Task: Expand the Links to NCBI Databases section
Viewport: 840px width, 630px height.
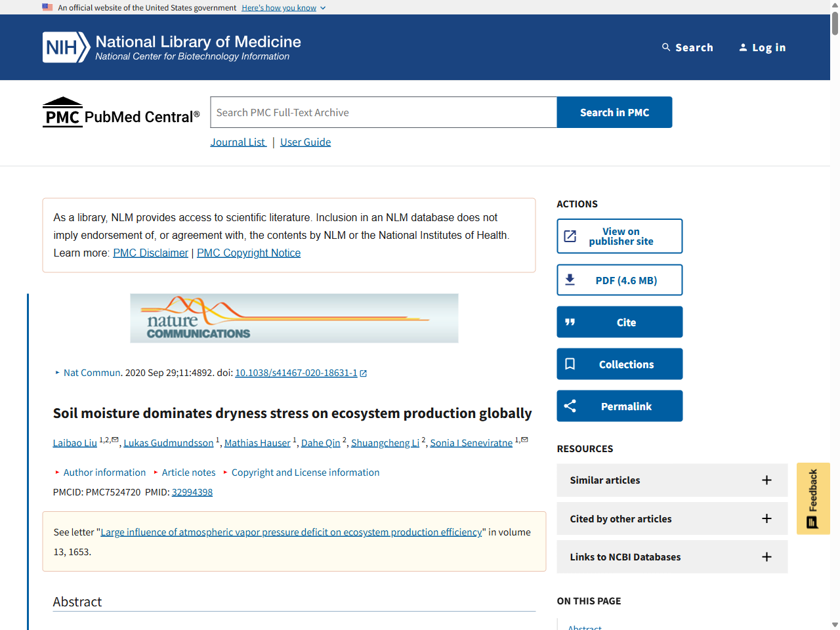Action: click(x=766, y=556)
